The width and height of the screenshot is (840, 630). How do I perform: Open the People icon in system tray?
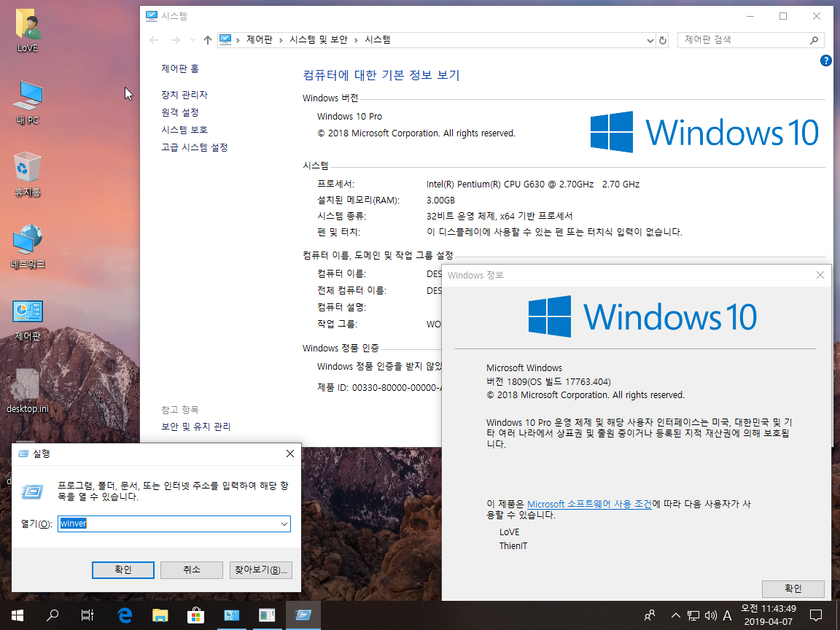pos(650,615)
